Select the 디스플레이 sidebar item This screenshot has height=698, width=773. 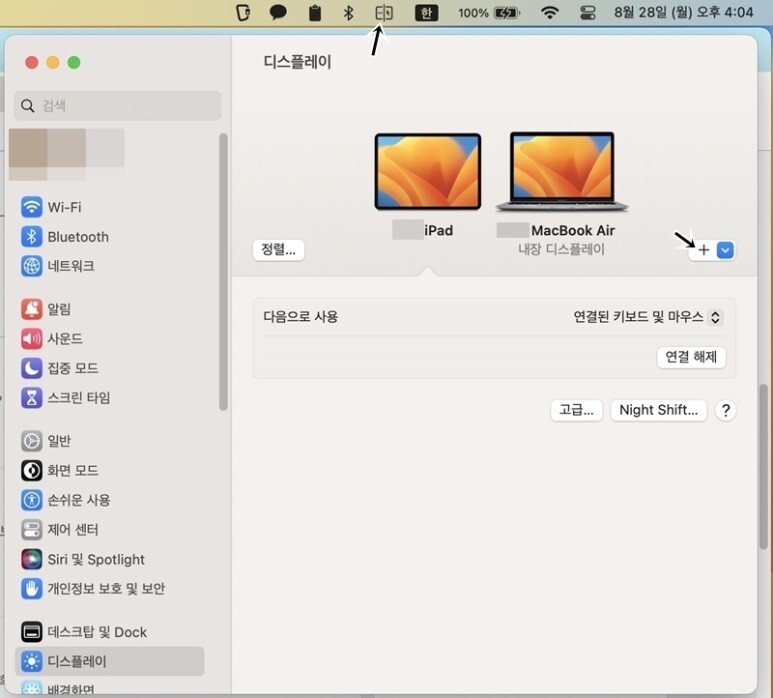(109, 661)
